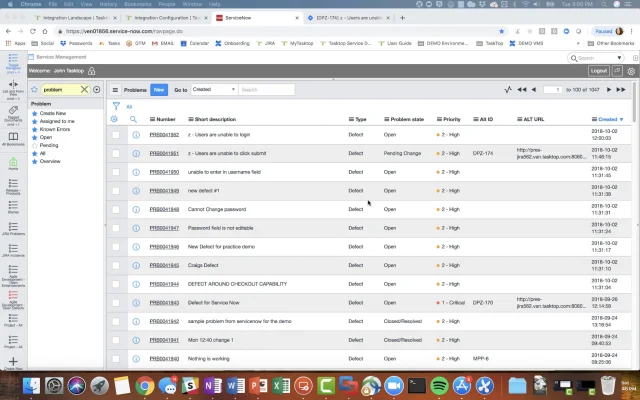Tick checkbox for PRB0041843 row
Viewport: 640px width, 400px height.
click(116, 303)
